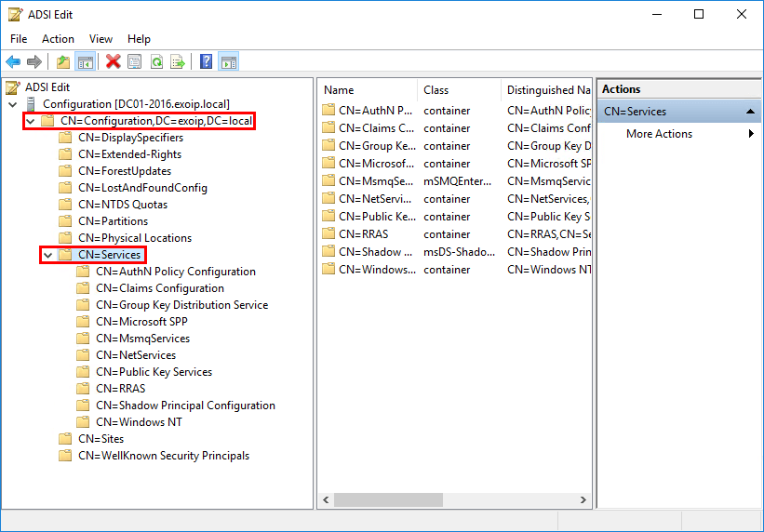Image resolution: width=764 pixels, height=532 pixels.
Task: Click the Back arrow toolbar icon
Action: (13, 62)
